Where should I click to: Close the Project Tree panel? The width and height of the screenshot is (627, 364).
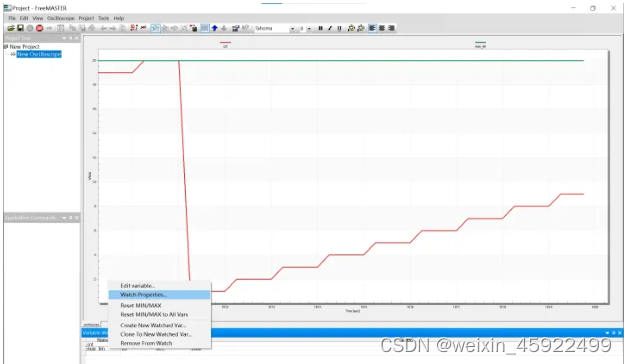(x=76, y=38)
